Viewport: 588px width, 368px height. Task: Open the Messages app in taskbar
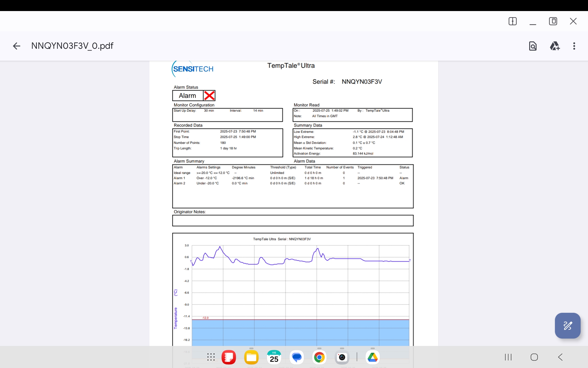tap(296, 357)
